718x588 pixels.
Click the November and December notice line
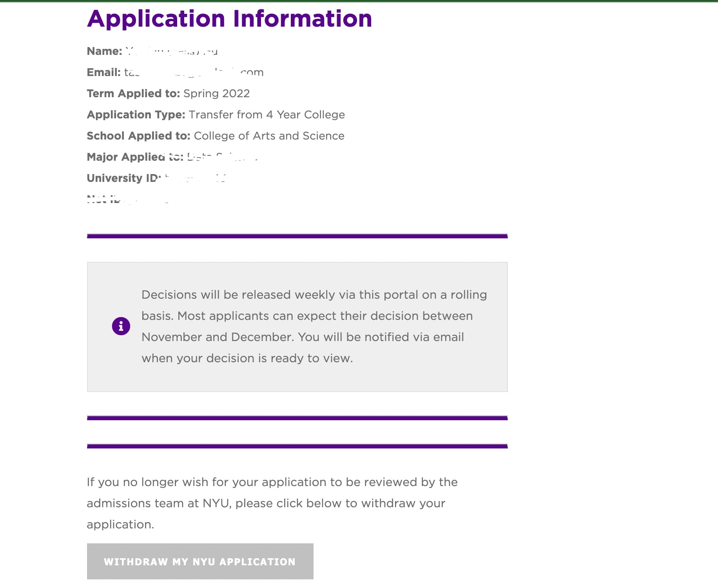coord(302,337)
